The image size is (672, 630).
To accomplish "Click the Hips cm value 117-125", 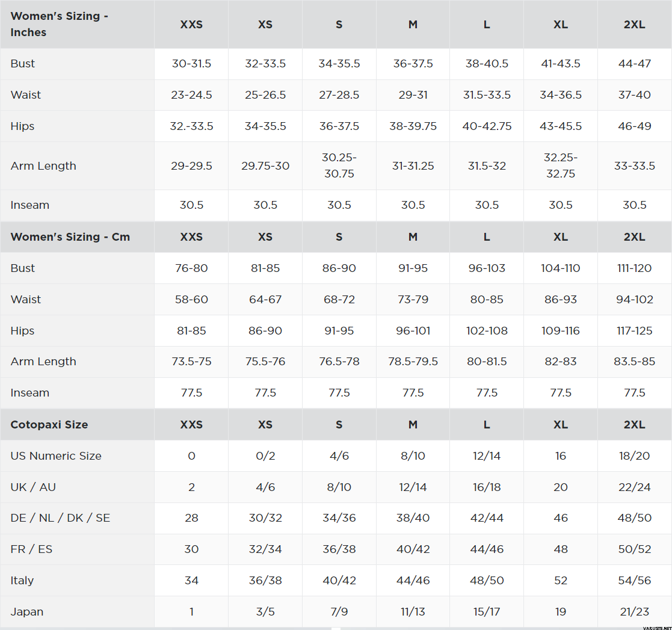I will tap(634, 331).
